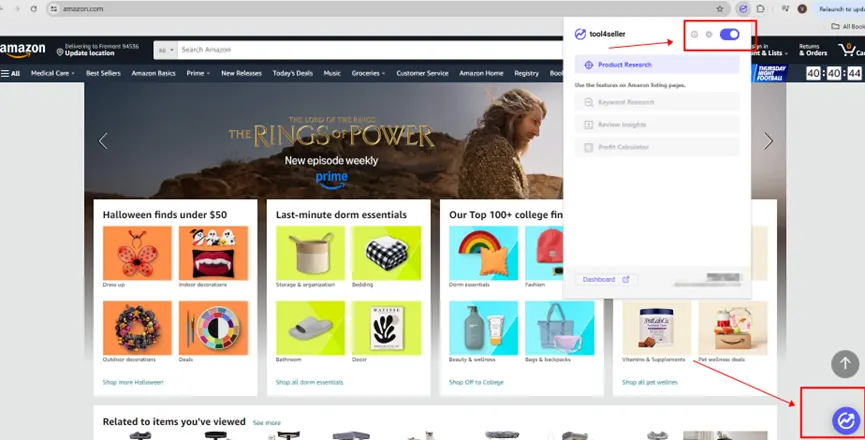Viewport: 865px width, 440px height.
Task: Open Product Research in tool4seller popup
Action: point(657,65)
